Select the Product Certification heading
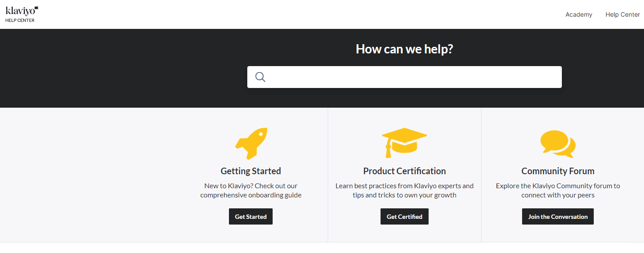644x253 pixels. [x=405, y=171]
